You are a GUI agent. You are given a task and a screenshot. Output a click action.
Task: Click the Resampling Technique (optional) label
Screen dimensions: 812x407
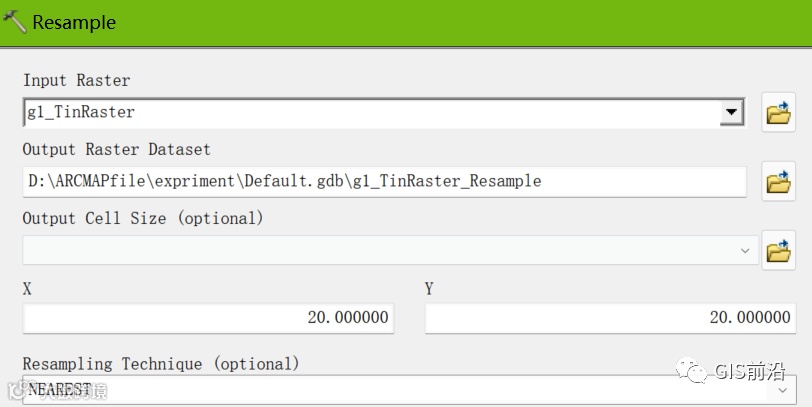(161, 364)
